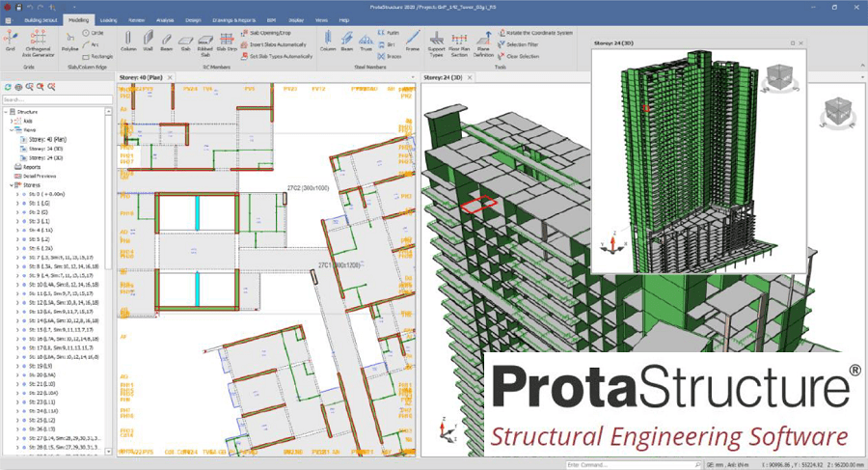Select the Slab Strip tool
Screen dimensions: 868x470
227,41
